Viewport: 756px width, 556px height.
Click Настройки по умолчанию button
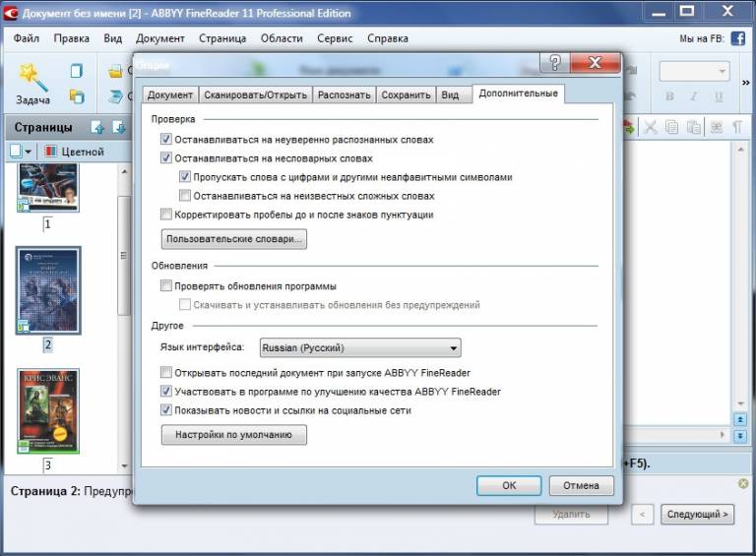click(x=234, y=435)
